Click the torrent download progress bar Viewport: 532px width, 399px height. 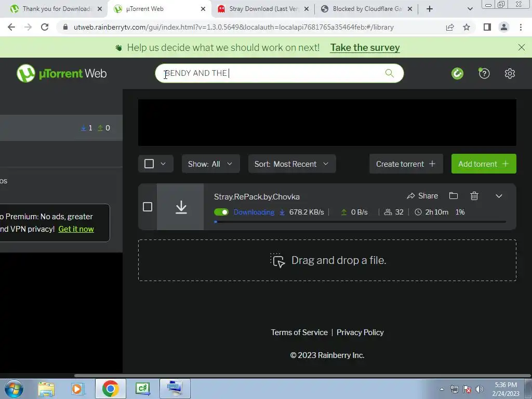(360, 222)
